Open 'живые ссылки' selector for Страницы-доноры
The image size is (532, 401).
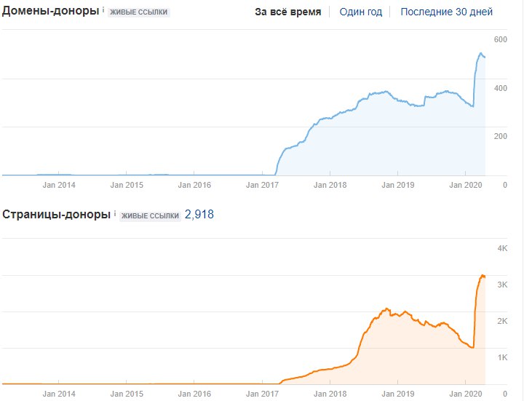click(150, 215)
